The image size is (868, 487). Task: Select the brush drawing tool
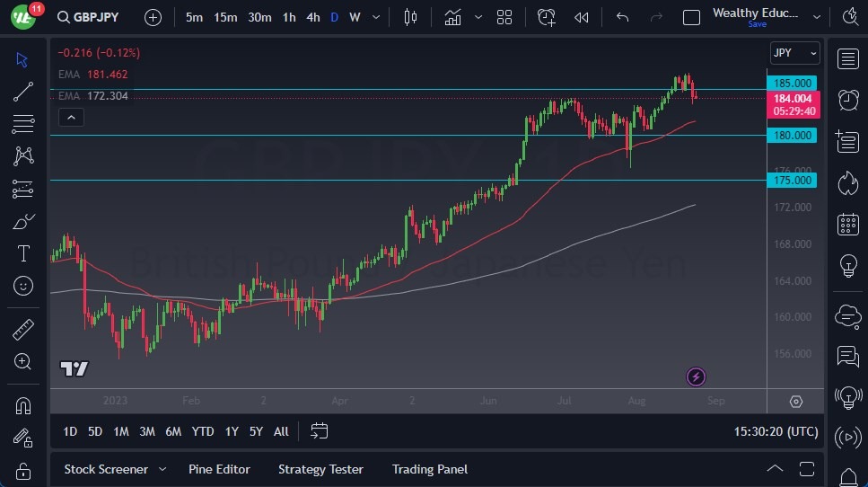[x=23, y=221]
